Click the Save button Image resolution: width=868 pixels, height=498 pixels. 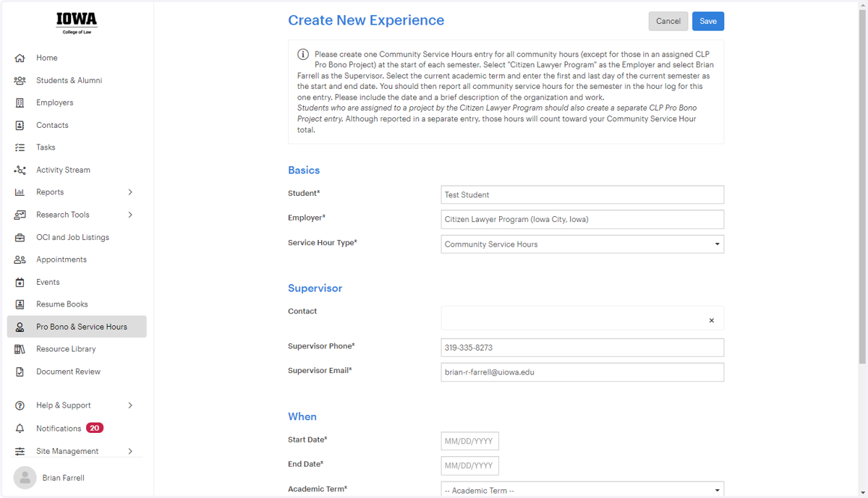(x=708, y=21)
